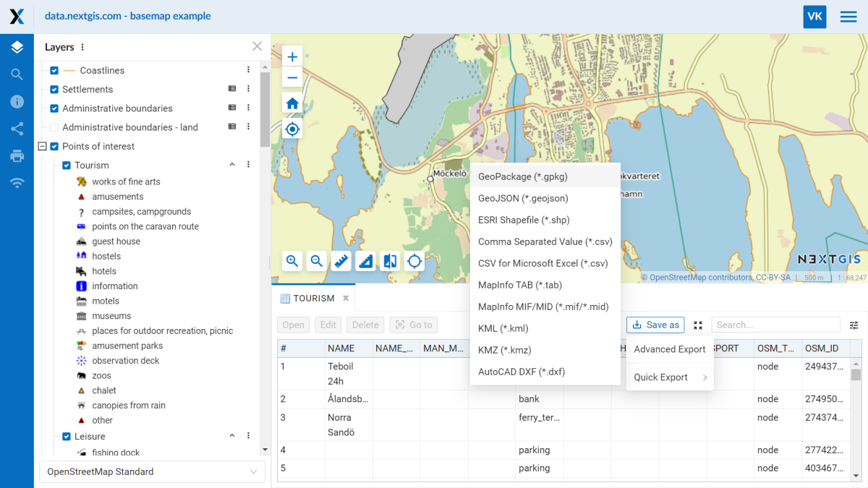868x488 pixels.
Task: Select the Search tool in the left sidebar
Action: 17,74
